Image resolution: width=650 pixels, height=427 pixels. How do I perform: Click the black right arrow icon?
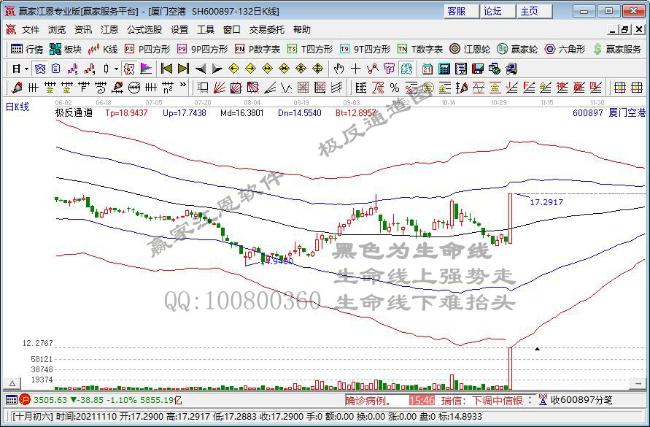[x=217, y=69]
